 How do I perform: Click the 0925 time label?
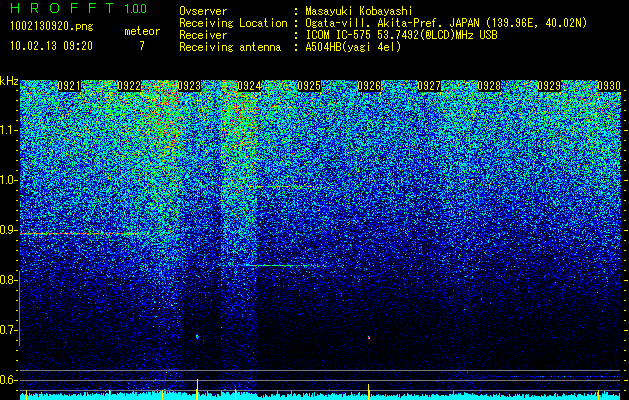pyautogui.click(x=309, y=86)
